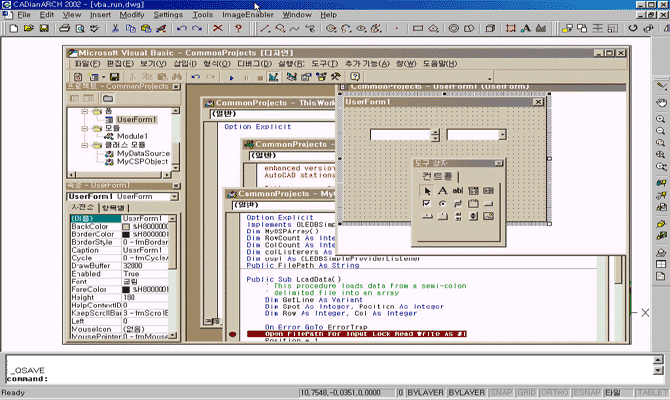This screenshot has height=400, width=670.
Task: Click the Run Sub play button in VB toolbar
Action: click(x=232, y=78)
